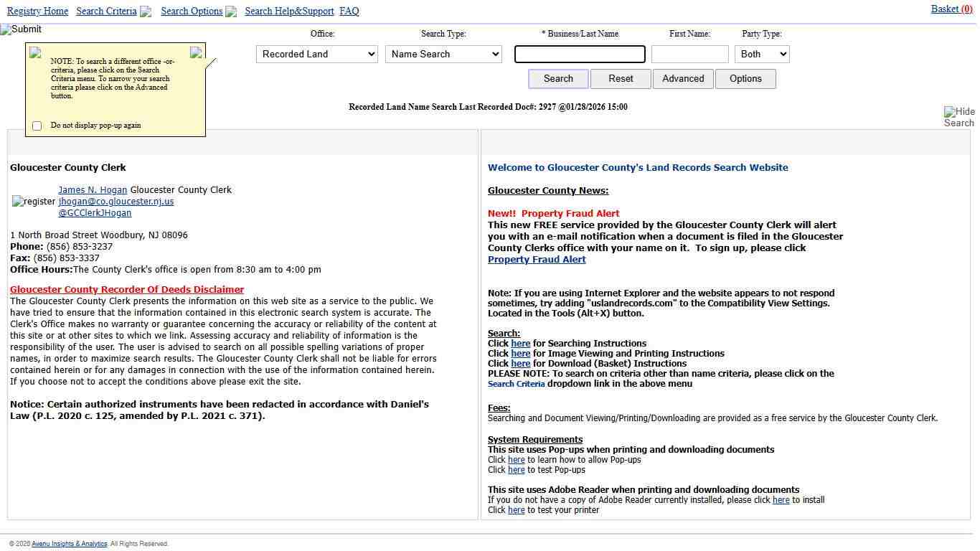Open the FAQ menu item
Viewport: 980px width, 551px height.
pos(349,11)
